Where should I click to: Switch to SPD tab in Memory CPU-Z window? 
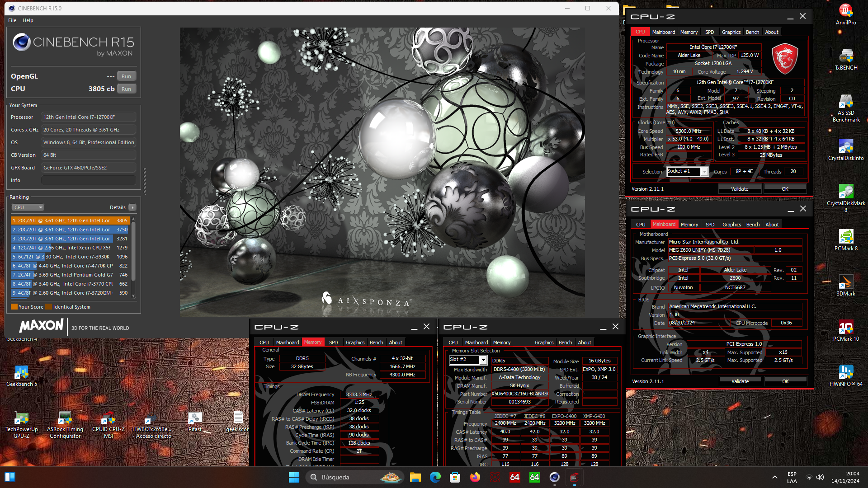coord(333,343)
